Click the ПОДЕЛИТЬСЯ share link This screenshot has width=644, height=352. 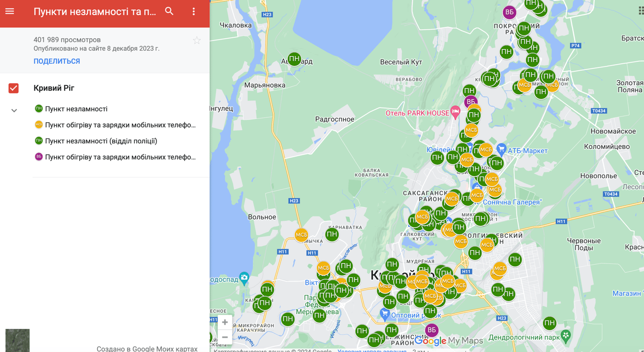pyautogui.click(x=57, y=61)
